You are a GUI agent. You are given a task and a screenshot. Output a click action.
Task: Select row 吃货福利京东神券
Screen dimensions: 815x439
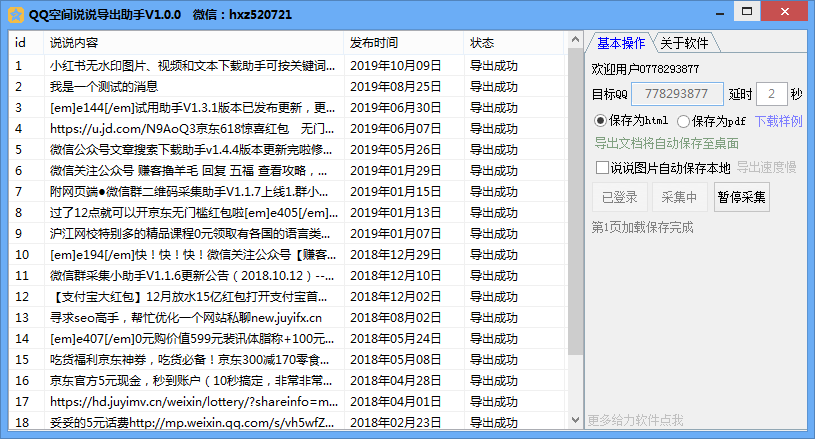click(x=286, y=360)
